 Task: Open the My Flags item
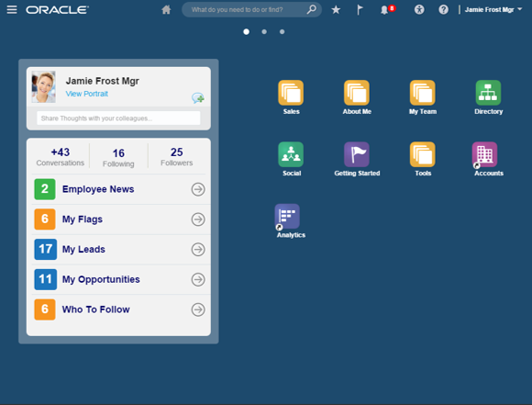pyautogui.click(x=83, y=219)
